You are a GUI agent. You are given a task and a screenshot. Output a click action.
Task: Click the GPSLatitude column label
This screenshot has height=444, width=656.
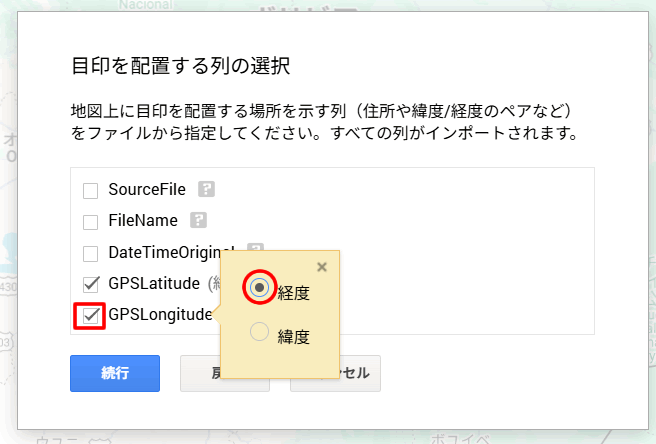click(154, 283)
